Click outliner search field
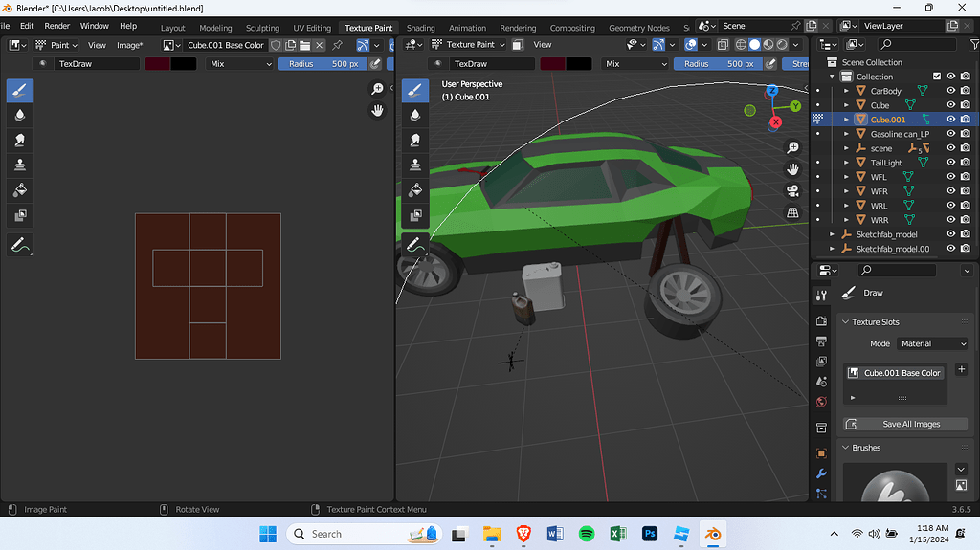This screenshot has width=980, height=550. [916, 44]
